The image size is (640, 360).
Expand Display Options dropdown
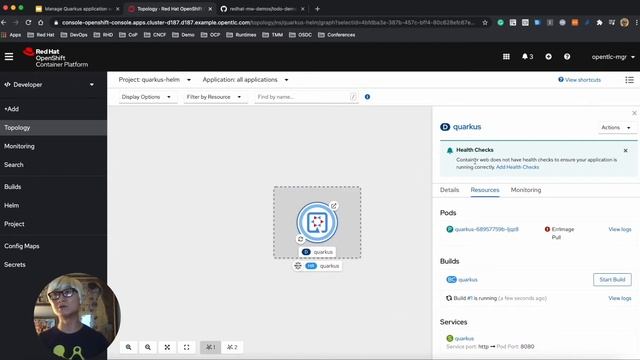pyautogui.click(x=147, y=97)
